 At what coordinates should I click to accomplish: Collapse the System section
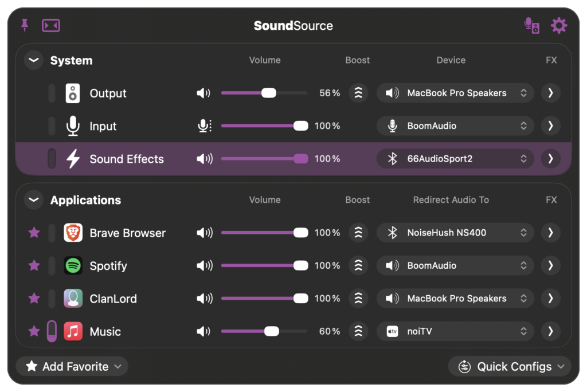tap(34, 60)
